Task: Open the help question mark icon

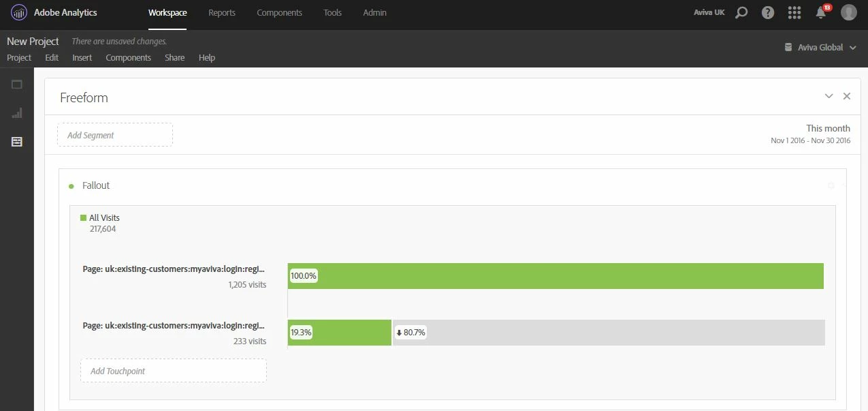Action: click(768, 12)
